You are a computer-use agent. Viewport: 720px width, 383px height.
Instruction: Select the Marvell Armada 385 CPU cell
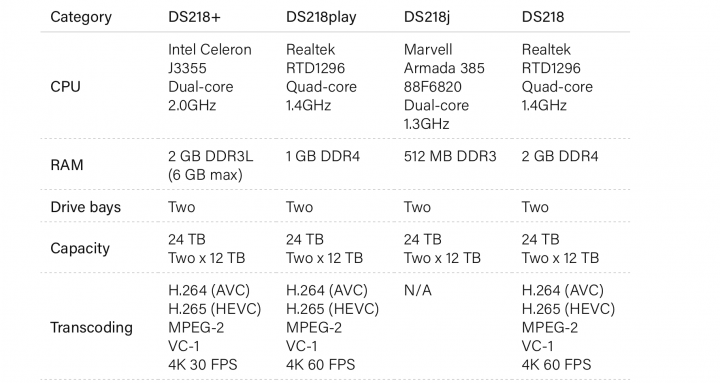coord(444,86)
